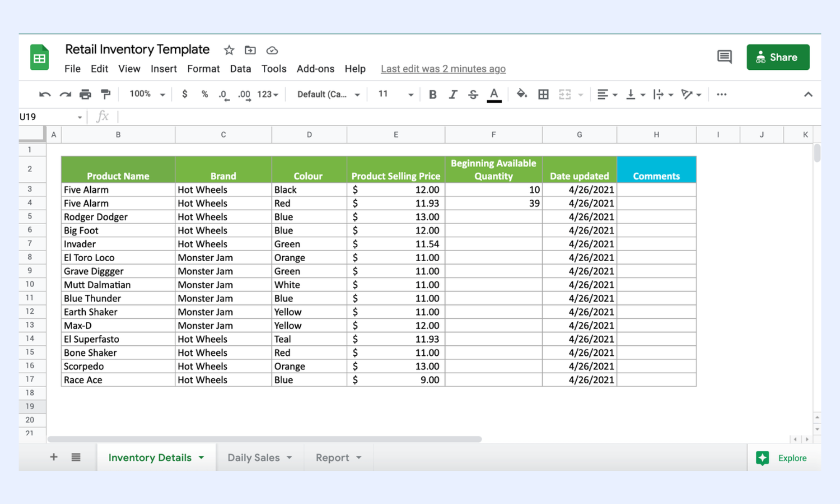Click the More toolbar options icon
This screenshot has width=840, height=504.
pos(722,94)
